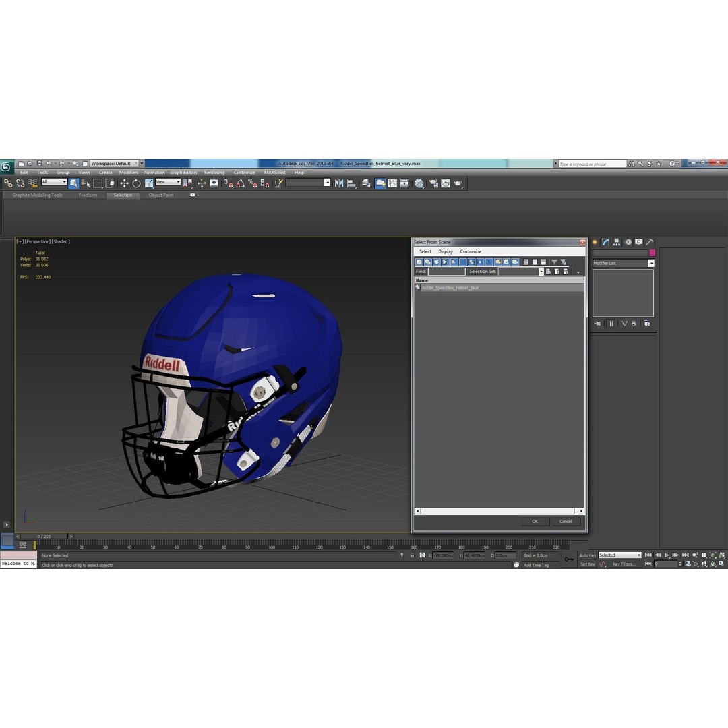Click Cancel in Select From Scene dialog

coord(566,521)
